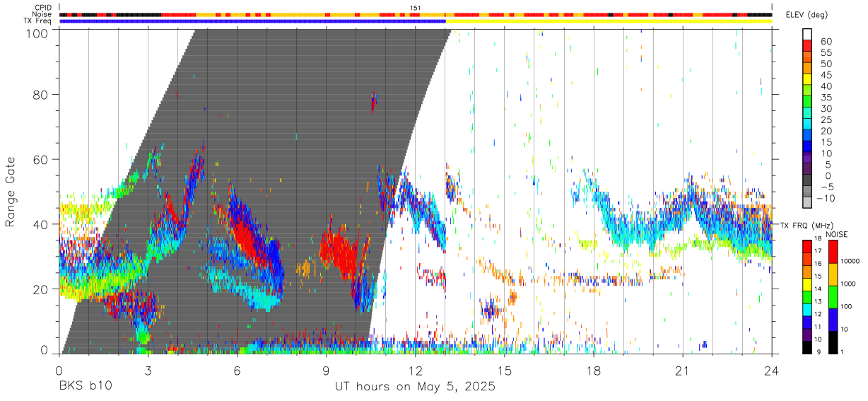Click the '12' UT hour axis label
This screenshot has height=401, width=868.
[416, 370]
